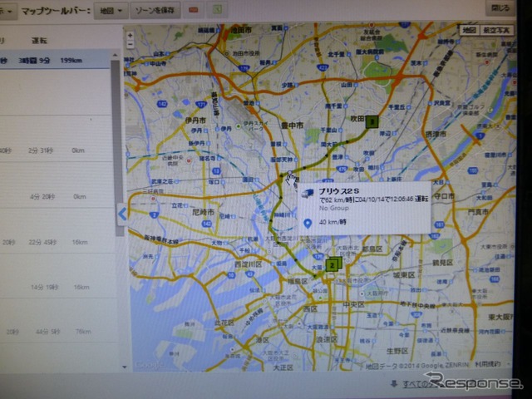The height and width of the screenshot is (399, 532).
Task: Zoom in with the map plus button
Action: pyautogui.click(x=130, y=35)
